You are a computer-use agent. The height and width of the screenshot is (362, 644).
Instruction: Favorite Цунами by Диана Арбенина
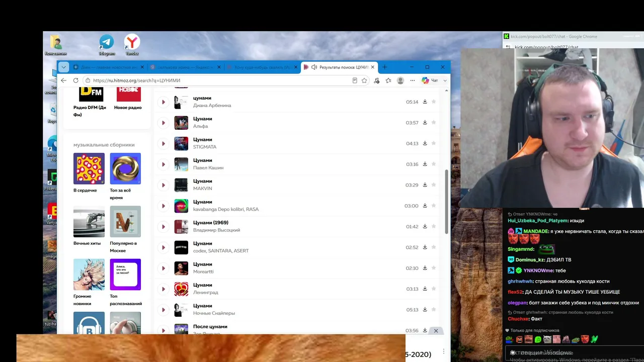[x=434, y=102]
